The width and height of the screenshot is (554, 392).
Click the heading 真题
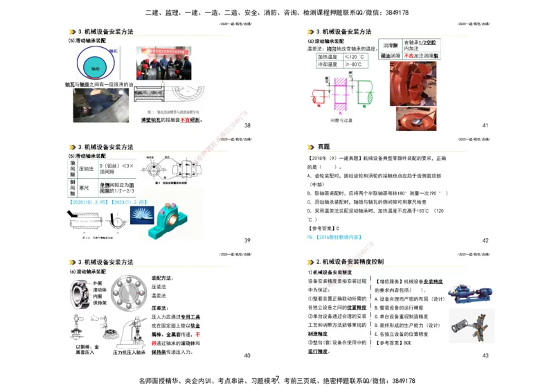click(x=323, y=147)
